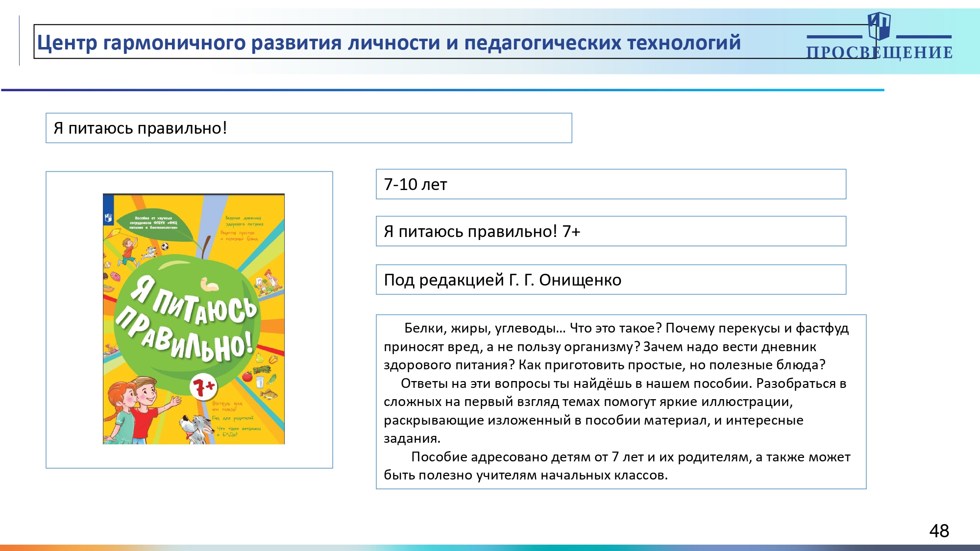Click the paragraph starting 'Пособие адресовано детям'

(x=617, y=466)
